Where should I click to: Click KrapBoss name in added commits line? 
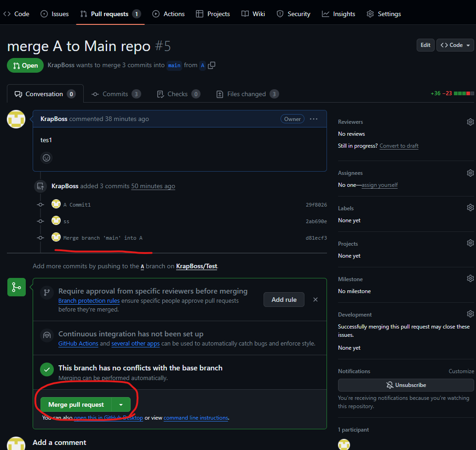pos(65,186)
